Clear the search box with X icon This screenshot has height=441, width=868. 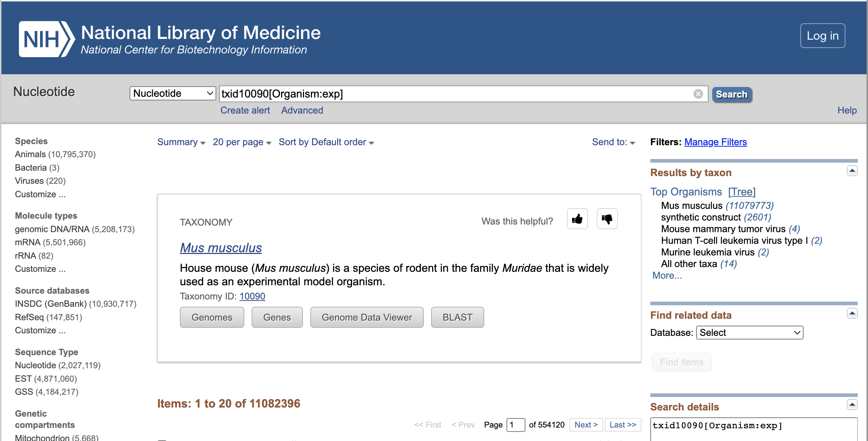698,94
